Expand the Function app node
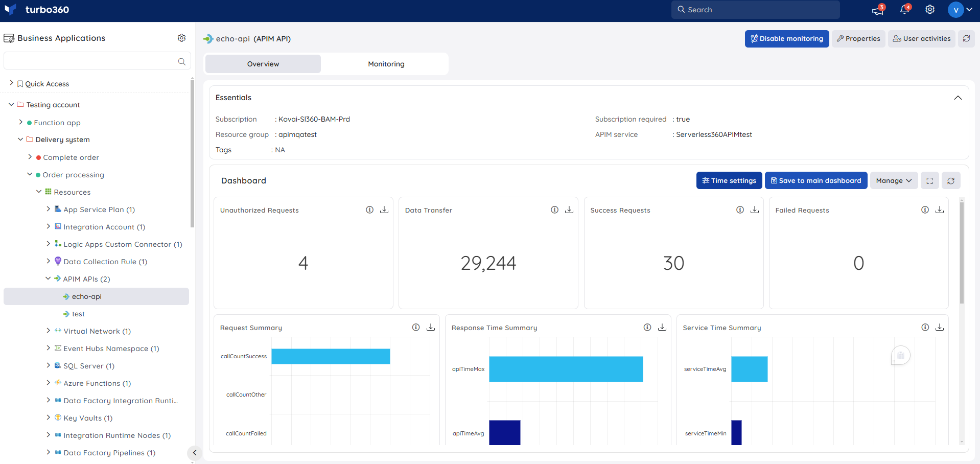This screenshot has width=980, height=464. point(20,122)
